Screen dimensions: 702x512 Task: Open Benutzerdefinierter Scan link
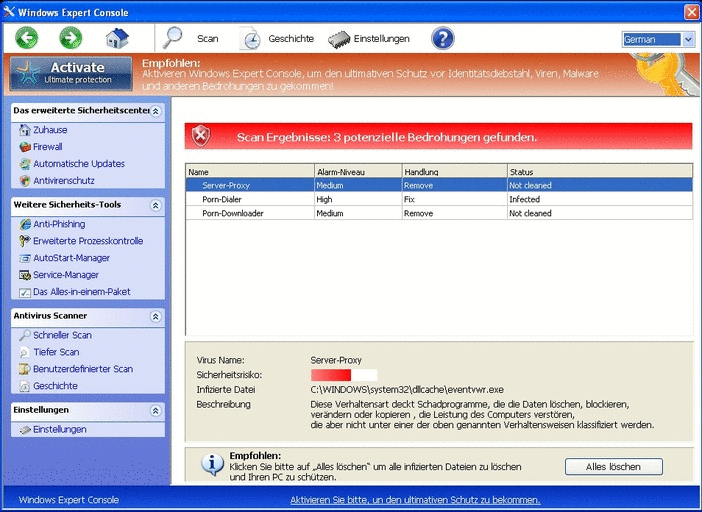pos(83,369)
